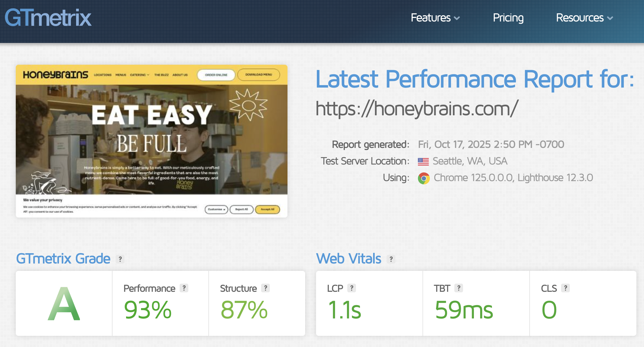Click the 93% Performance score

click(148, 310)
